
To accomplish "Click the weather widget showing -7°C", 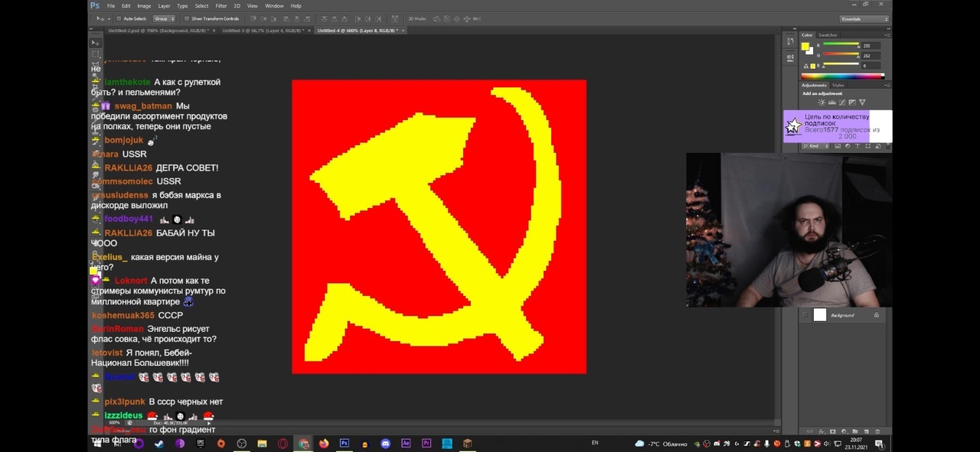I will pos(662,444).
